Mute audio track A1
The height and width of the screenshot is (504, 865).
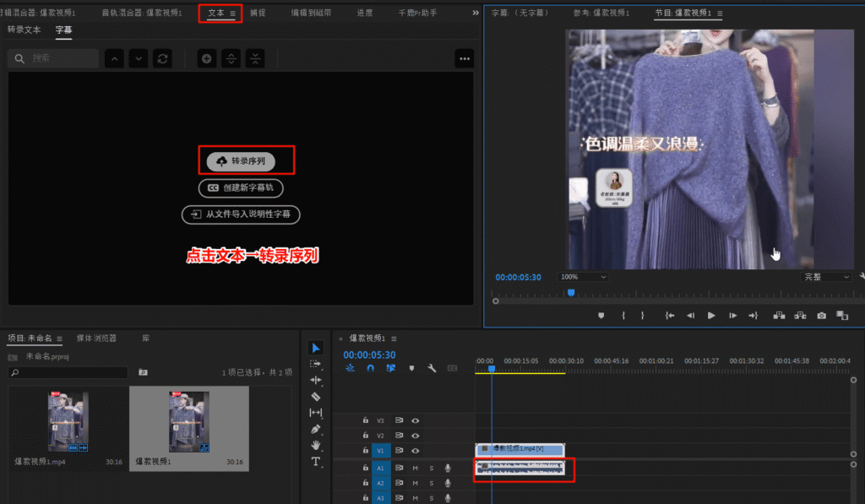(x=415, y=468)
